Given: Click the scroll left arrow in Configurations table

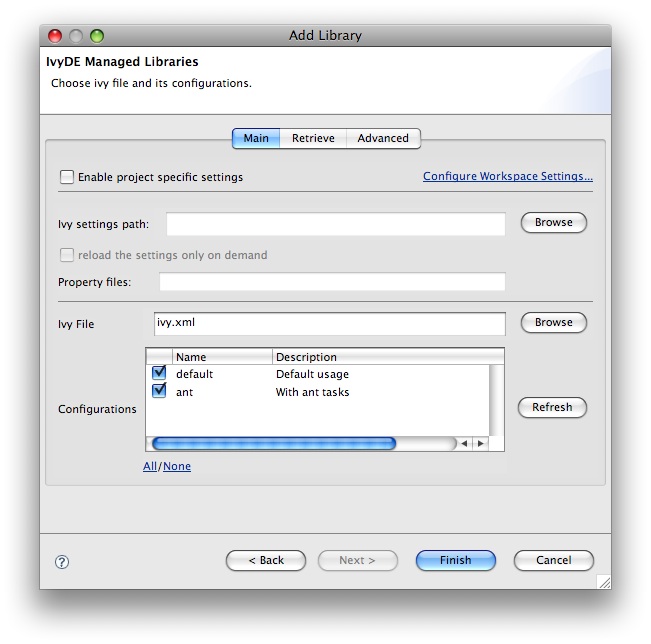Looking at the screenshot, I should point(464,443).
